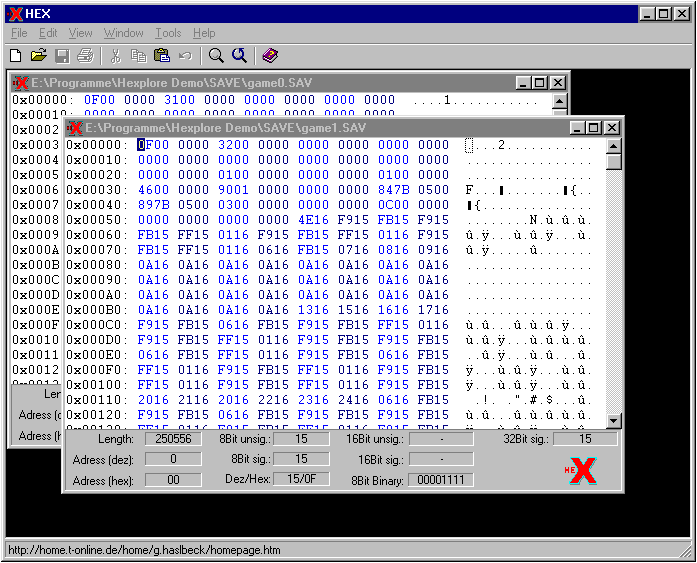Click the New file toolbar icon

[x=16, y=56]
